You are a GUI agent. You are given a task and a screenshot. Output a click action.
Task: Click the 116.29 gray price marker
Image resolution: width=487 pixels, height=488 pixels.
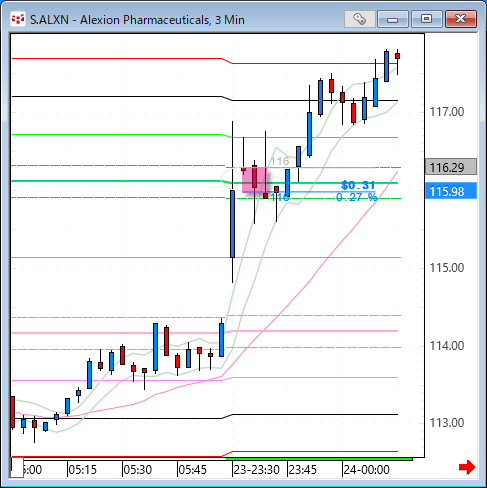(x=451, y=167)
